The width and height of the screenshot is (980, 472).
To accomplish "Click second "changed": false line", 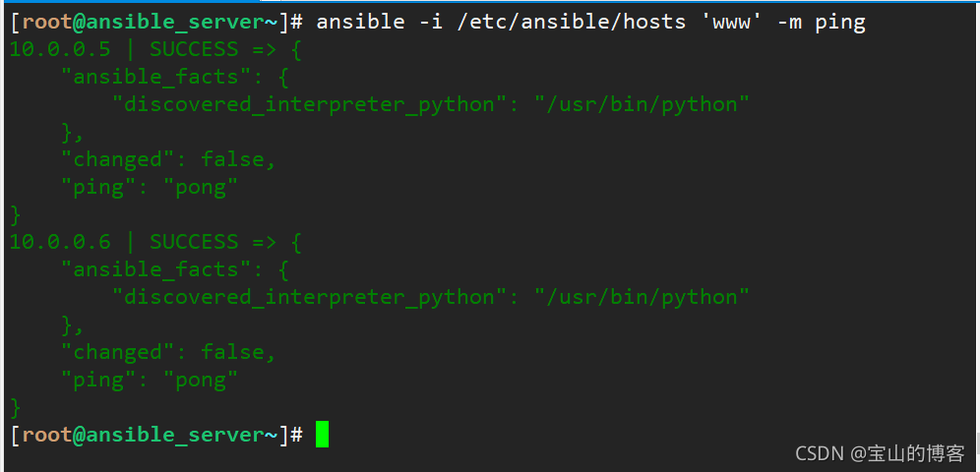I will coord(168,351).
